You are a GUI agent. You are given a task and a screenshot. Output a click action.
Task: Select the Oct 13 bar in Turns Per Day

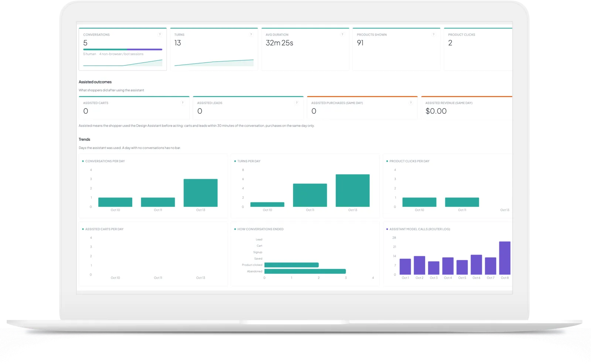[353, 190]
